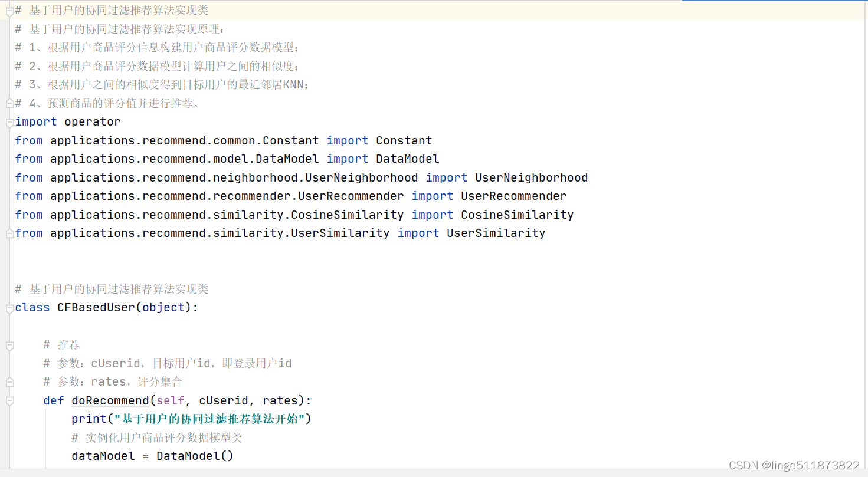Click imported name 'UserRecommender' at line end
Viewport: 868px width, 477px height.
pos(514,196)
